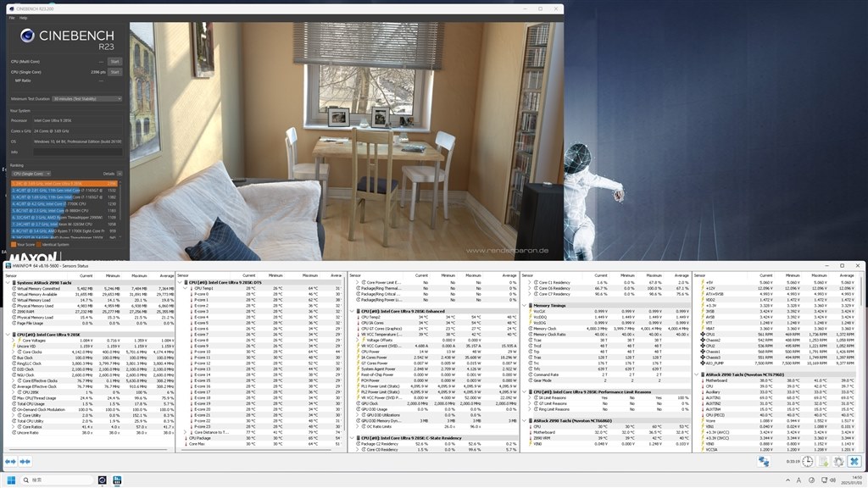This screenshot has height=488, width=868.
Task: Select the VCCSA voltage row
Action: click(x=777, y=449)
